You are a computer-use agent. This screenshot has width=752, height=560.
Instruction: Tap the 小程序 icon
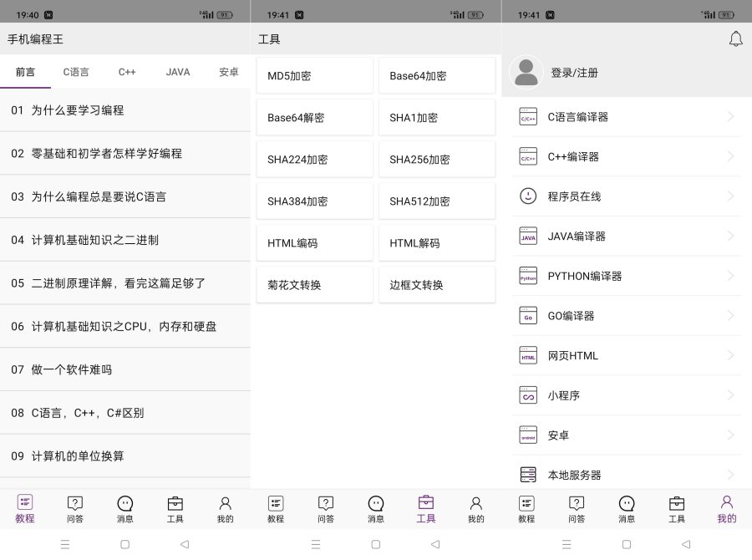pos(527,395)
